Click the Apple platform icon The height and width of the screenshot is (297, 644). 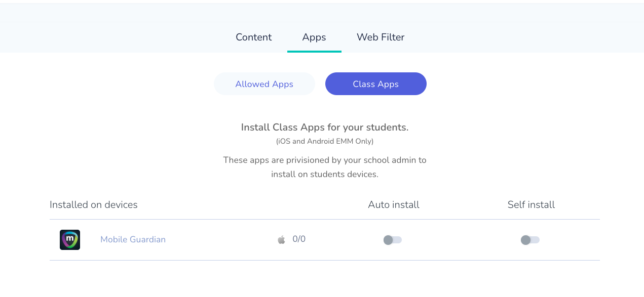282,240
